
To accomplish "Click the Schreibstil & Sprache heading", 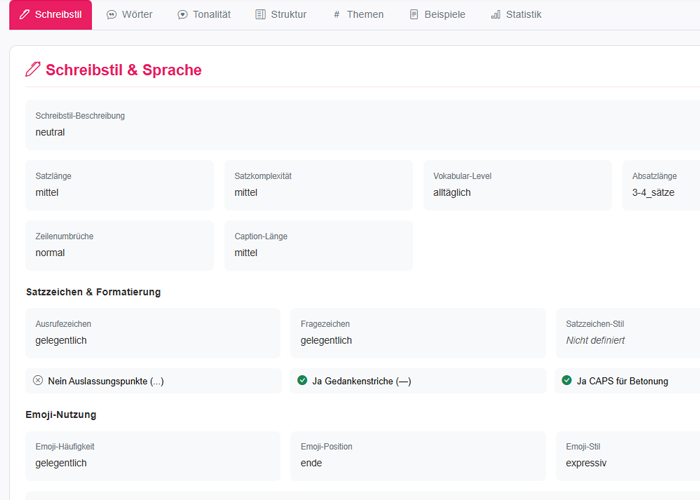I will click(x=124, y=70).
